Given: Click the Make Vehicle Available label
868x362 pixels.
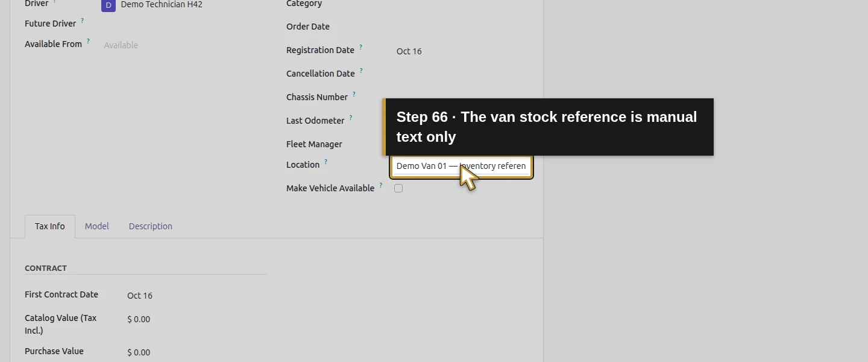Looking at the screenshot, I should point(330,188).
